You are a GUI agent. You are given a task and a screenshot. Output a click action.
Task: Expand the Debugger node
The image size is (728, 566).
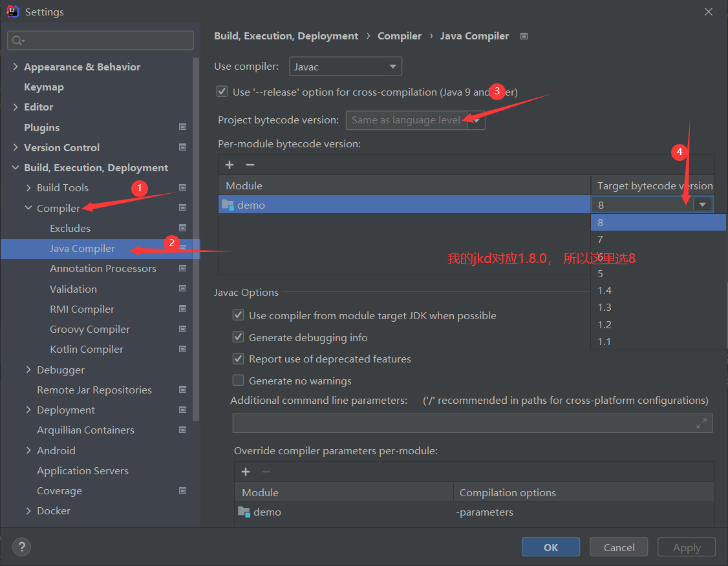(28, 370)
